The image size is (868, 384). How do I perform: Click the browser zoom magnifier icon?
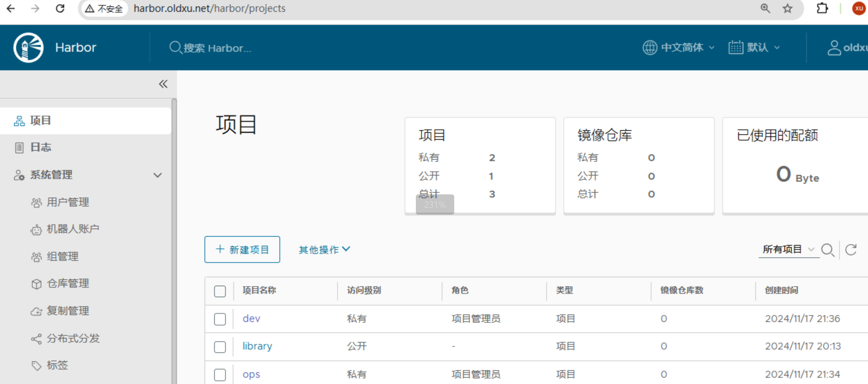[x=765, y=8]
